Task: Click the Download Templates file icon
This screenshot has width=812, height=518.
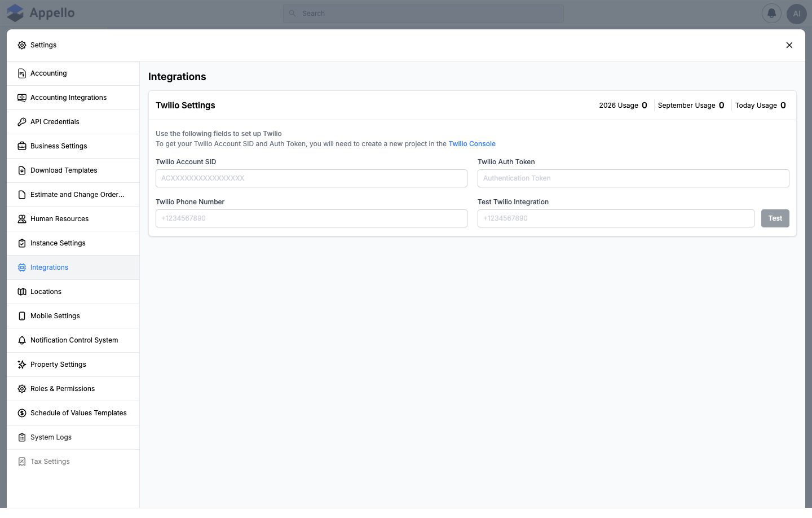Action: click(22, 170)
